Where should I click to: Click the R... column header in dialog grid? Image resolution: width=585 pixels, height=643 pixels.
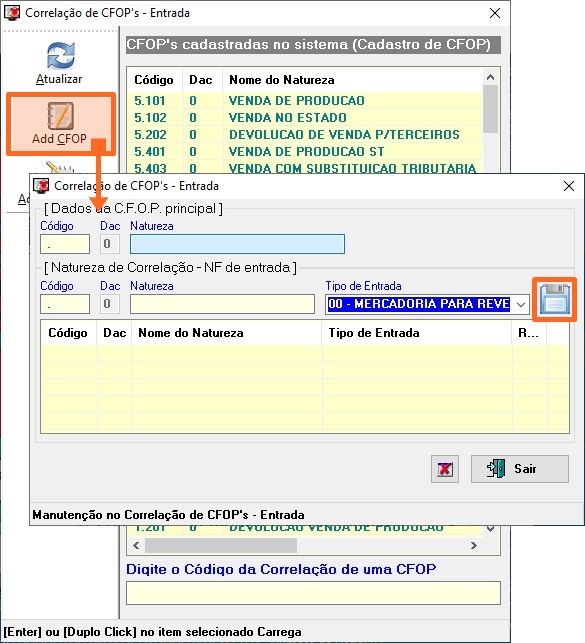coord(529,333)
